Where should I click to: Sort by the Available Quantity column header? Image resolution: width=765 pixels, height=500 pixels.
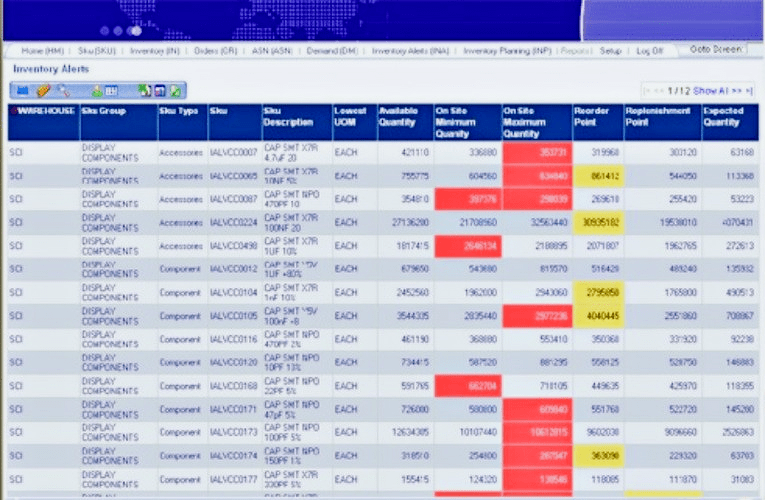(x=404, y=121)
